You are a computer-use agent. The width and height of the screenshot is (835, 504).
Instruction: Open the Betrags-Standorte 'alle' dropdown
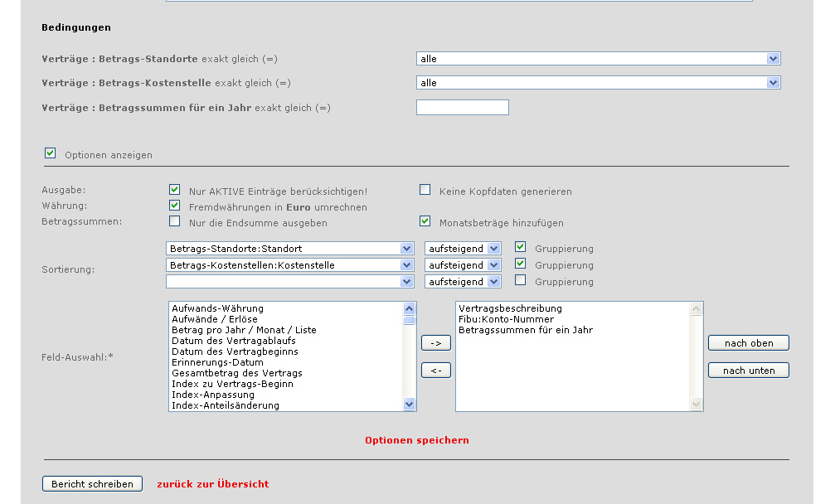(x=598, y=59)
